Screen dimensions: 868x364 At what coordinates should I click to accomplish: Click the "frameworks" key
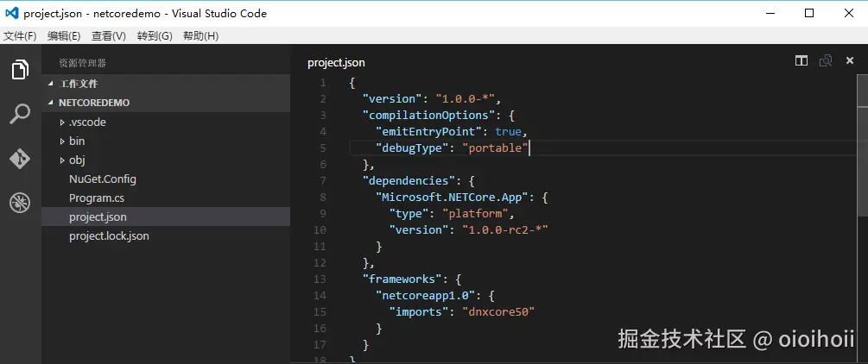[402, 279]
